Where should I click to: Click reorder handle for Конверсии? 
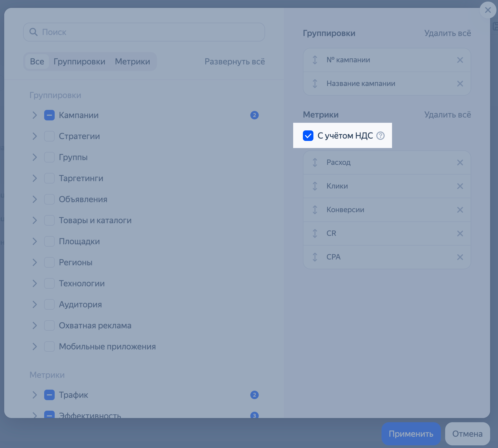[315, 210]
